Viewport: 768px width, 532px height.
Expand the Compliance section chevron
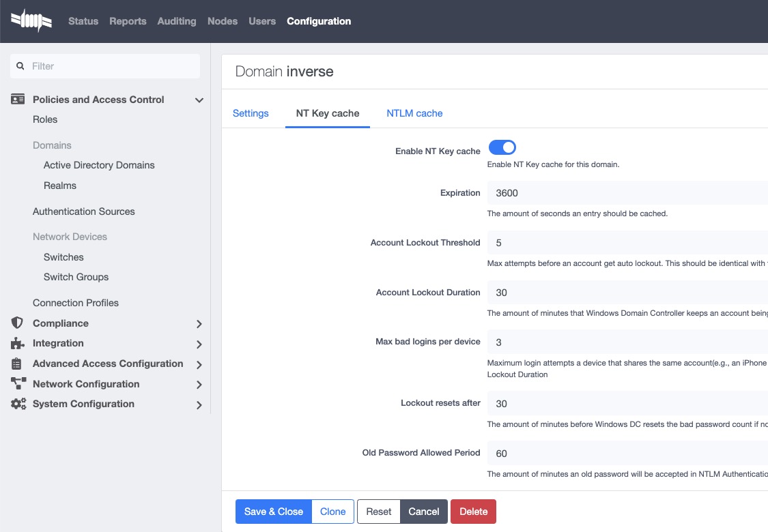pyautogui.click(x=199, y=324)
